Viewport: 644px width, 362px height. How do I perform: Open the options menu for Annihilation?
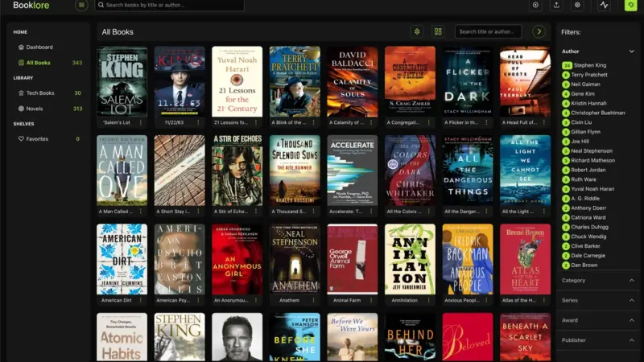click(x=429, y=300)
